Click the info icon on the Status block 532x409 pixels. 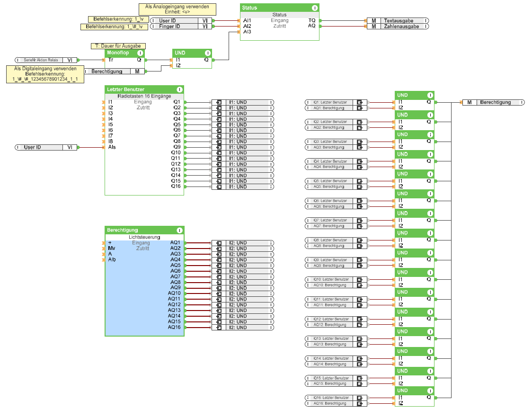[x=315, y=8]
